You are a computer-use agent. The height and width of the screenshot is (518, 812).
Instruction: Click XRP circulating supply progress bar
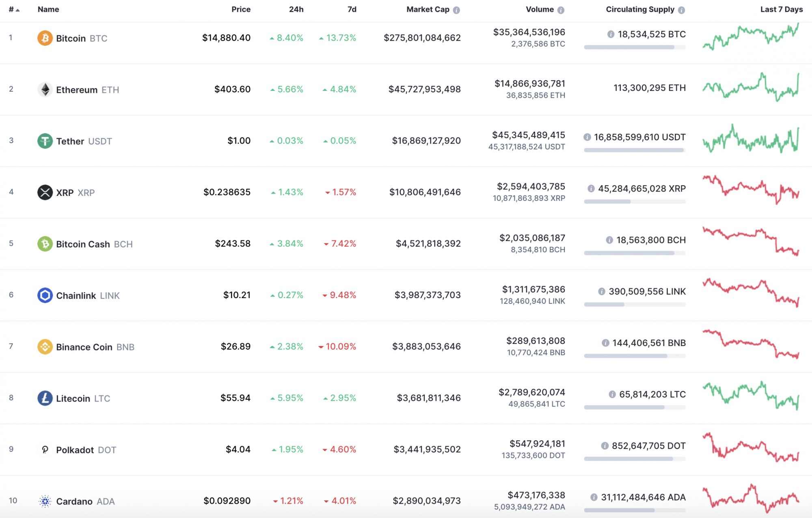635,202
